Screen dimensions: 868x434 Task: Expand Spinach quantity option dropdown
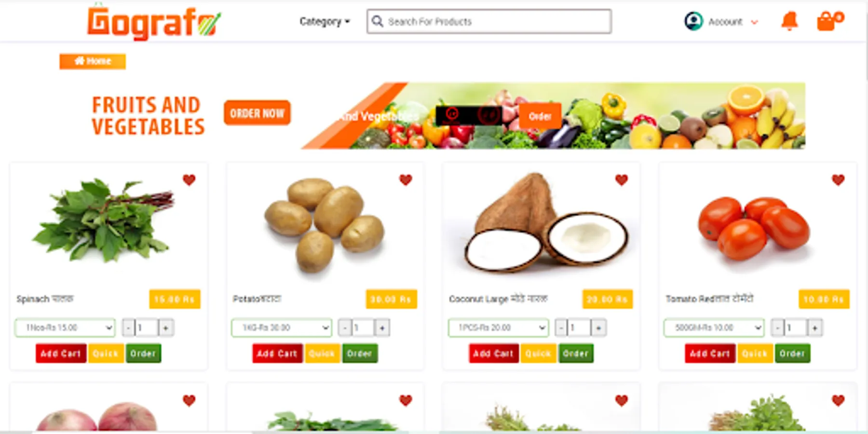click(65, 327)
